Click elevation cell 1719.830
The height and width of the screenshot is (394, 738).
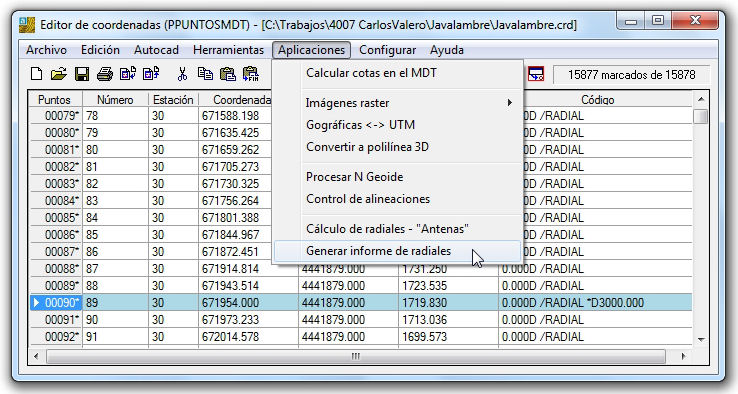pos(448,303)
